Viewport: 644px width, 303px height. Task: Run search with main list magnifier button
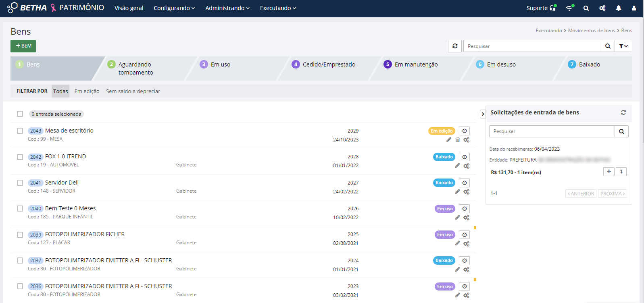tap(608, 46)
